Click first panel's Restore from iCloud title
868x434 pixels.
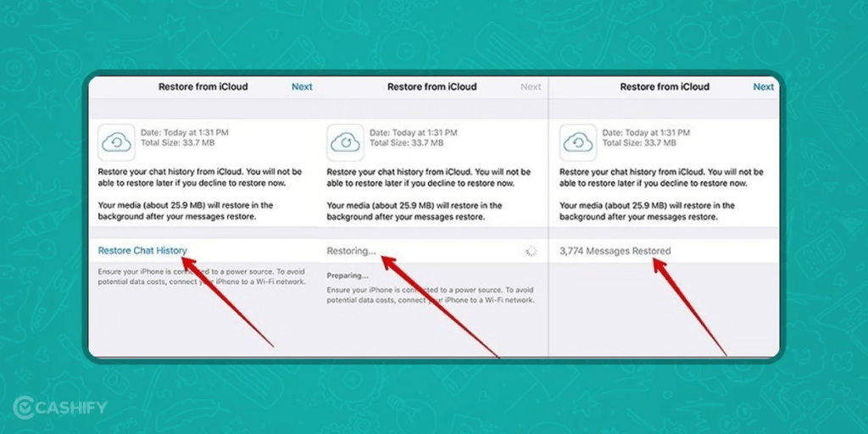(203, 87)
